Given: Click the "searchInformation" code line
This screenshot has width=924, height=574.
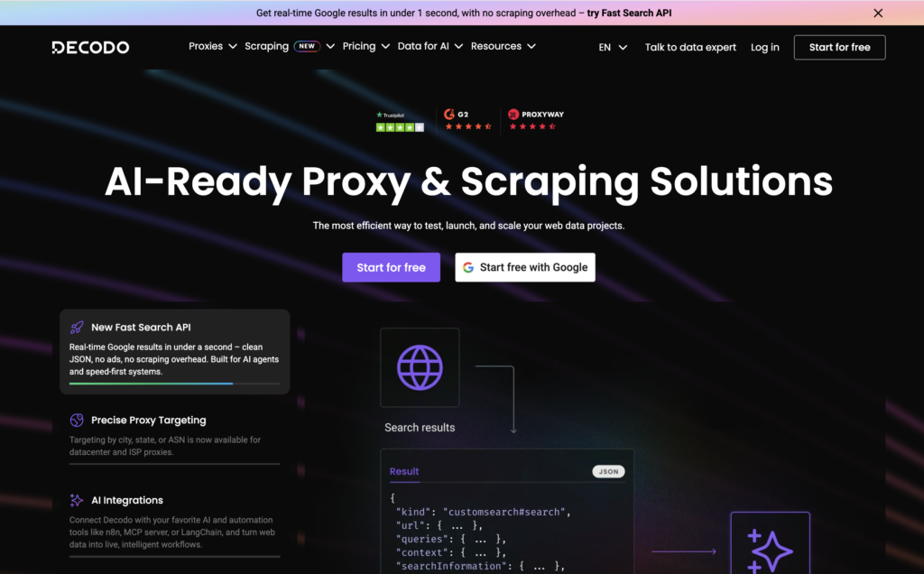Looking at the screenshot, I should point(480,567).
